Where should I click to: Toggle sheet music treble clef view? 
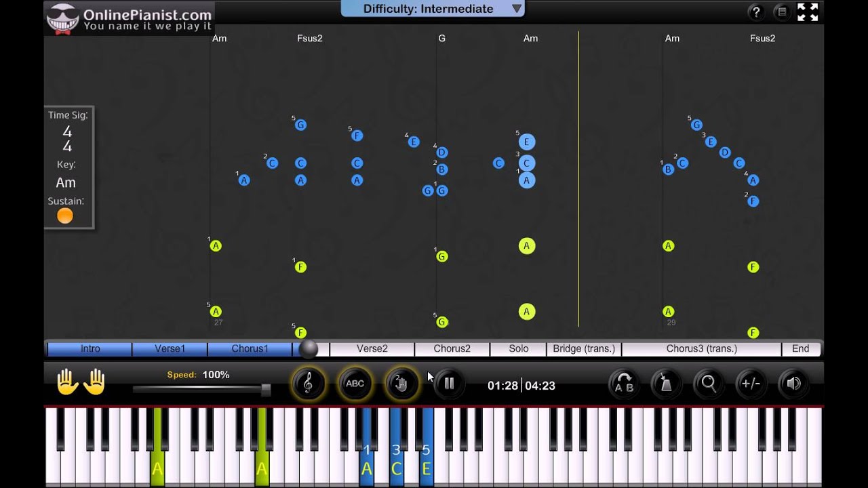308,384
